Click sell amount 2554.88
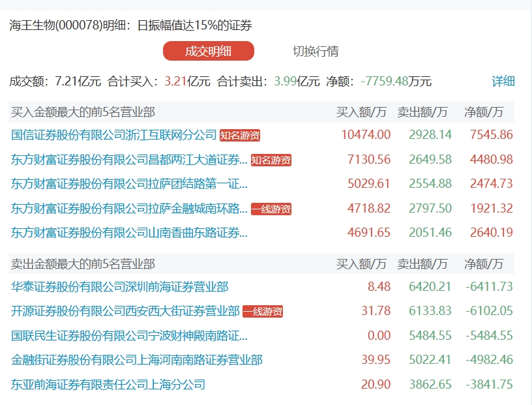 (430, 184)
